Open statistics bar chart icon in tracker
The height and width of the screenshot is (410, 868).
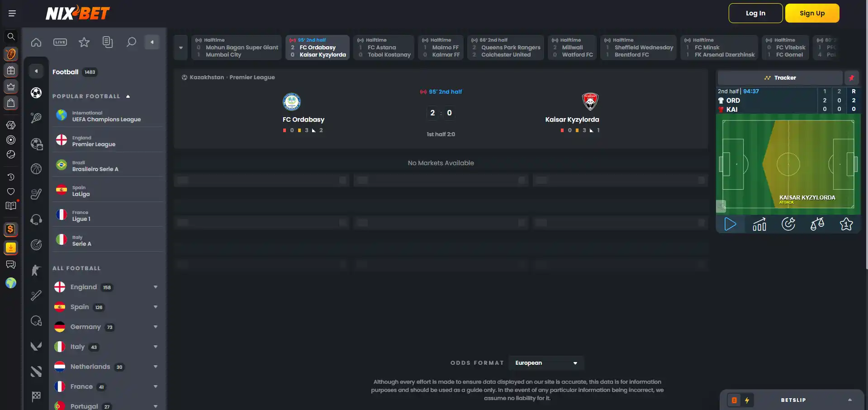coord(759,224)
